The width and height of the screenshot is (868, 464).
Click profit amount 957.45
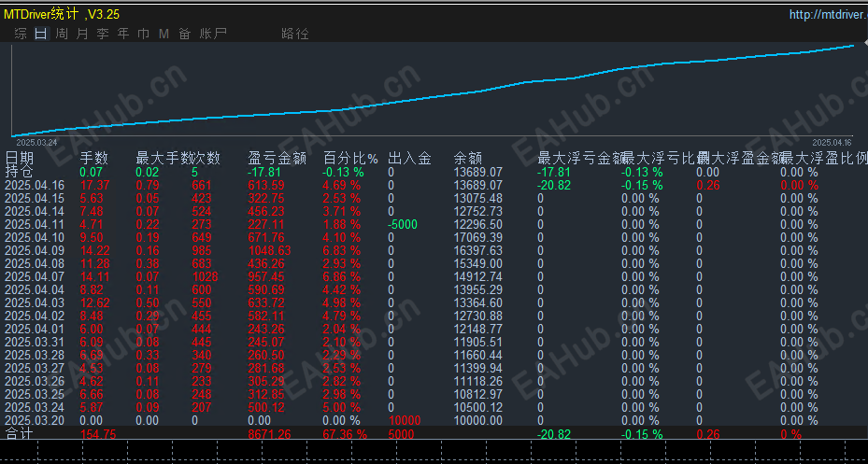tap(268, 276)
